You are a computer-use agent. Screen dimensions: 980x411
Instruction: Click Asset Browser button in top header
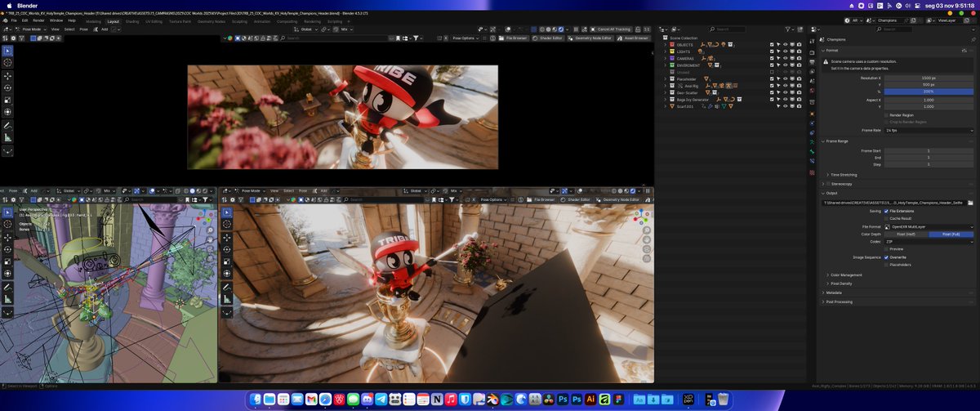tap(633, 38)
